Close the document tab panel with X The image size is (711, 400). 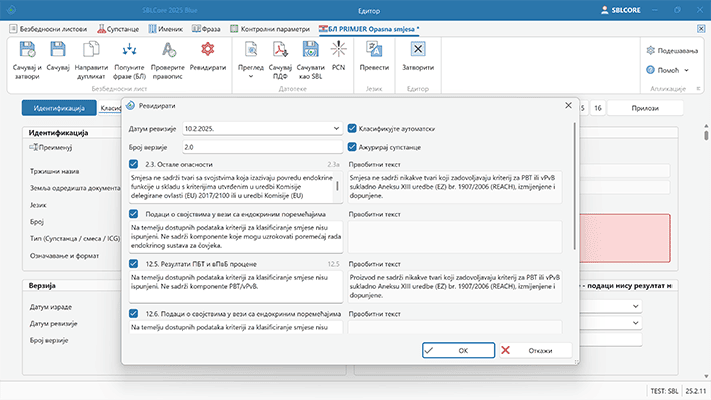point(701,29)
